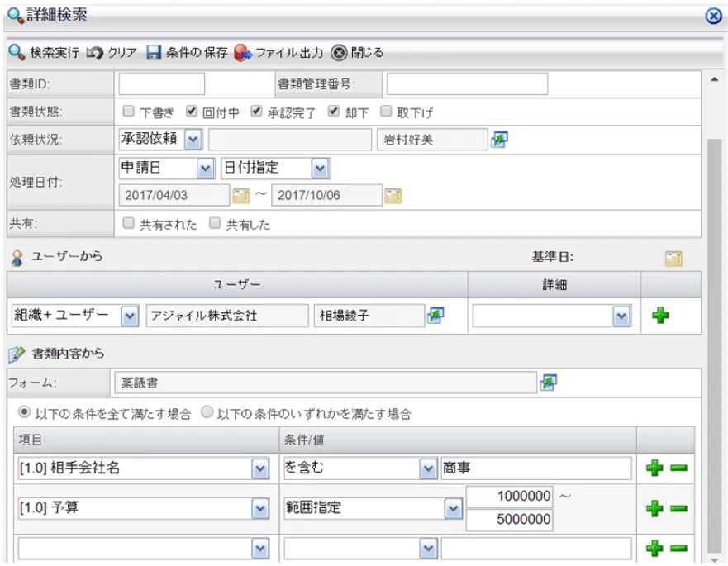Click the アジャイル株式会社 organization field
Screen dimensions: 728x566
point(227,316)
